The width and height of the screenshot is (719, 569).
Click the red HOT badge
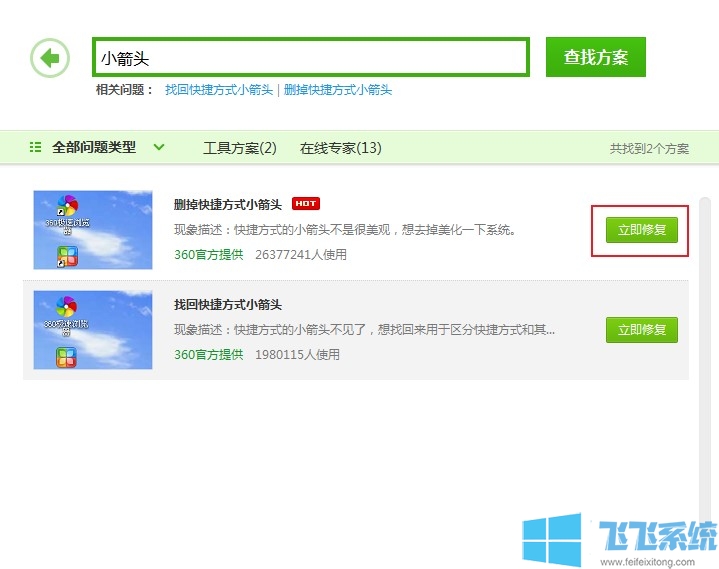coord(306,204)
